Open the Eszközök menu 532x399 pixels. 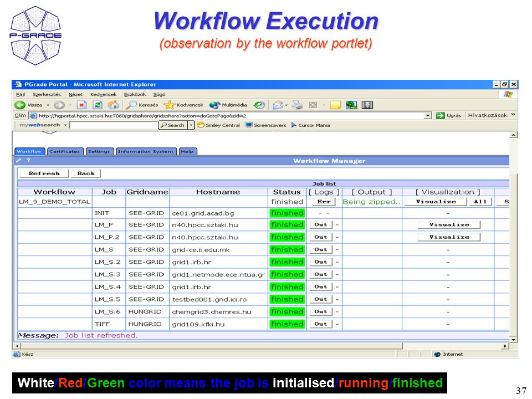tap(135, 94)
